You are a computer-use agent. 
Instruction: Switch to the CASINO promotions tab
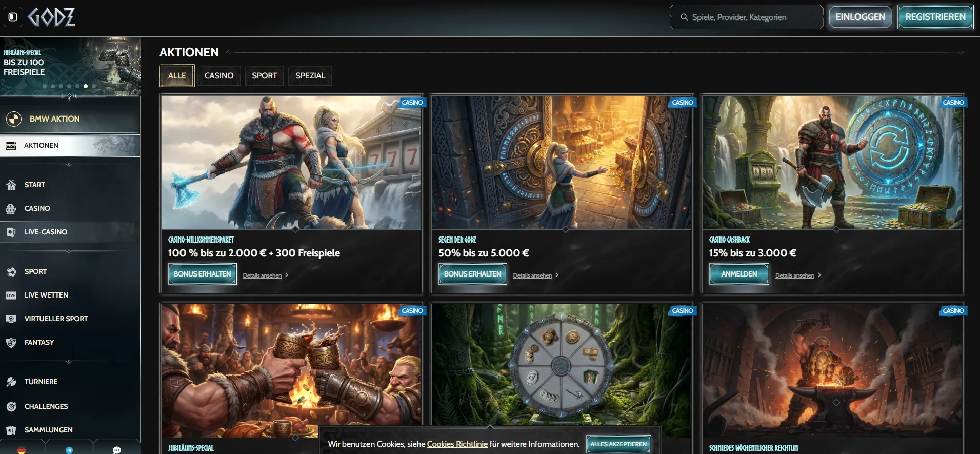[219, 76]
